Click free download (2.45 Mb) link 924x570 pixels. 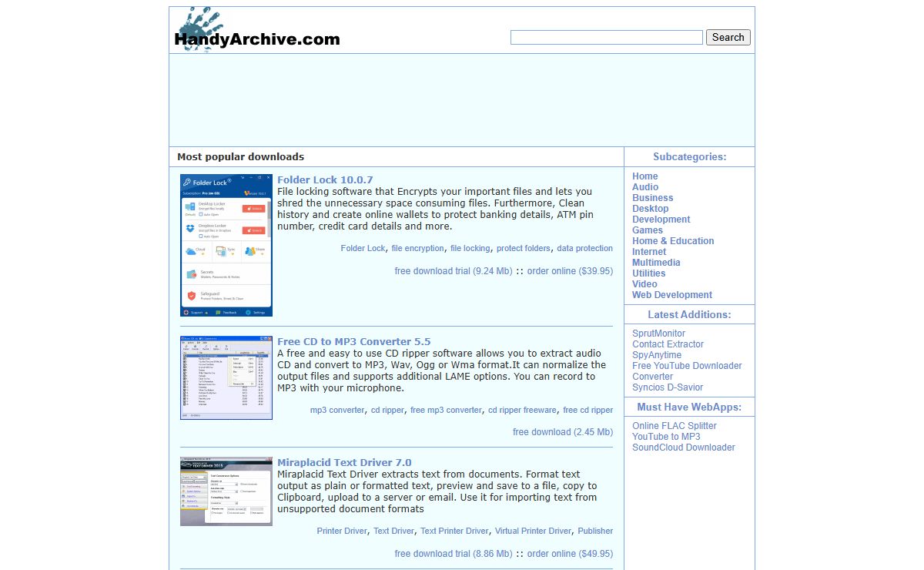click(x=563, y=432)
